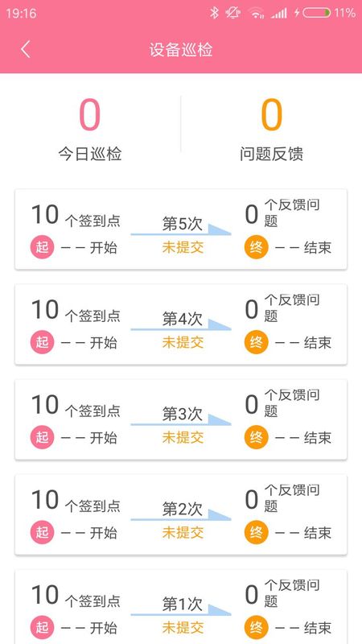Open the 第1次 inspection label
The width and height of the screenshot is (362, 644).
tap(183, 605)
